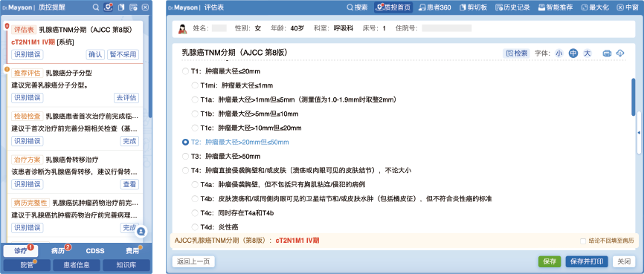Open 剪切板 from the top toolbar
This screenshot has height=274, width=644.
474,7
